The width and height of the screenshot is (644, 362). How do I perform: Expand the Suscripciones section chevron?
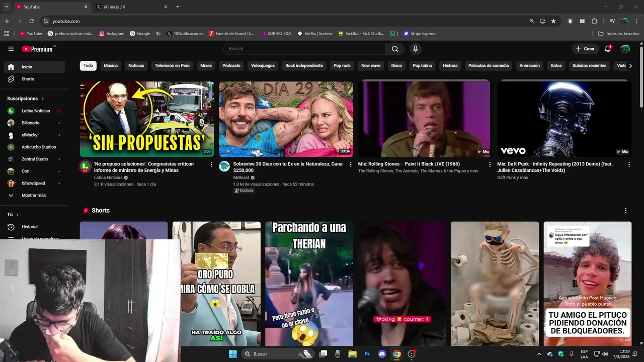click(x=43, y=99)
